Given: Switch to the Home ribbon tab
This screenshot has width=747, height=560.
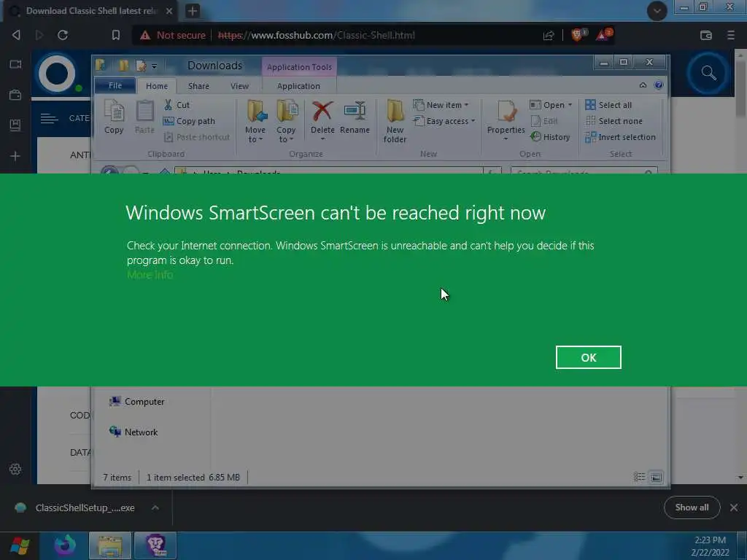Looking at the screenshot, I should point(157,86).
